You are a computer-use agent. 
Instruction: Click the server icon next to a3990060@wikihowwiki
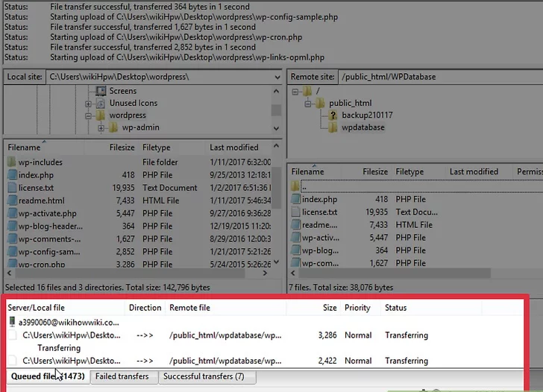tap(12, 323)
